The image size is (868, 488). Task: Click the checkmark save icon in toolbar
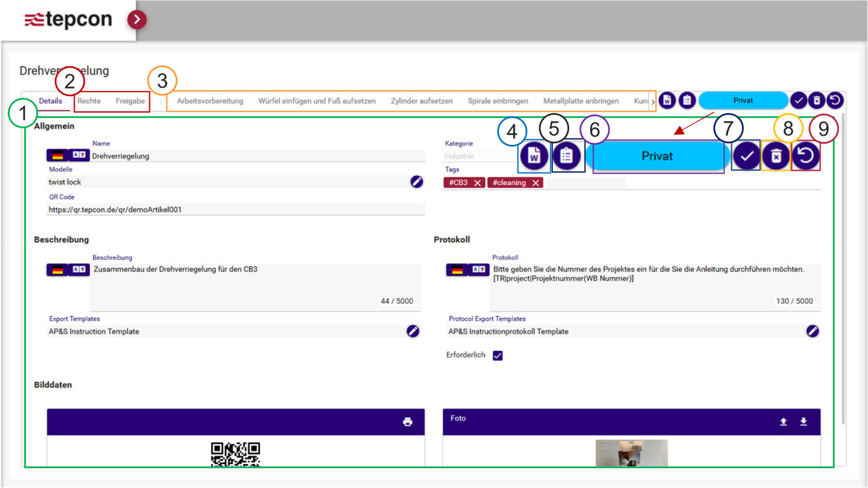[x=799, y=100]
